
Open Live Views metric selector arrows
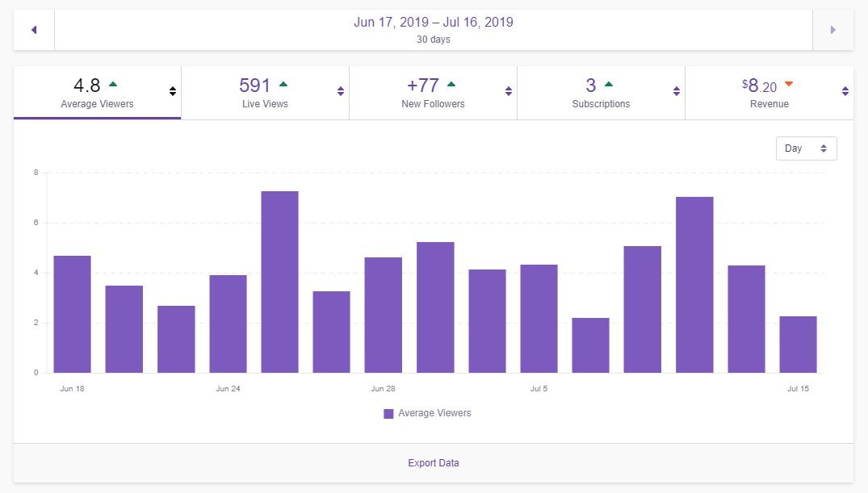click(x=341, y=91)
